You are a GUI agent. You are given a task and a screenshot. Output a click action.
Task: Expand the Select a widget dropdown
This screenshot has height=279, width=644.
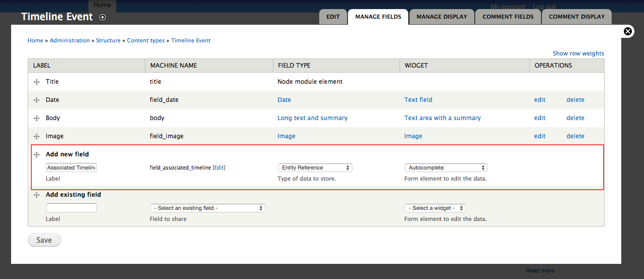coord(435,208)
